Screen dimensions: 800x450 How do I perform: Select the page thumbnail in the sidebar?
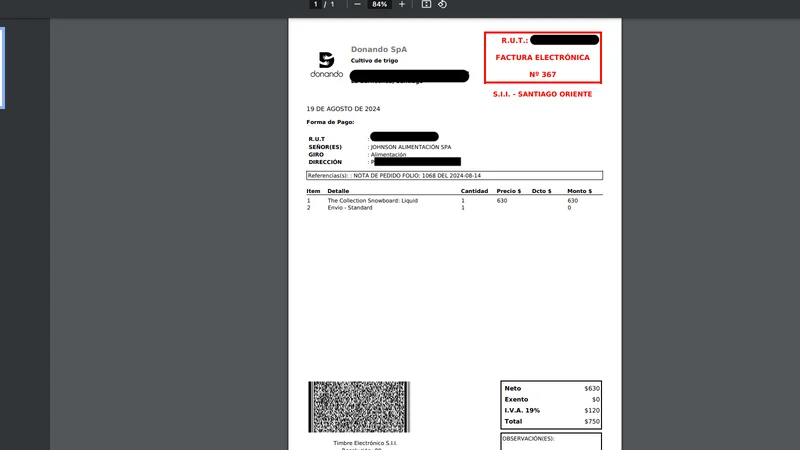click(x=2, y=68)
